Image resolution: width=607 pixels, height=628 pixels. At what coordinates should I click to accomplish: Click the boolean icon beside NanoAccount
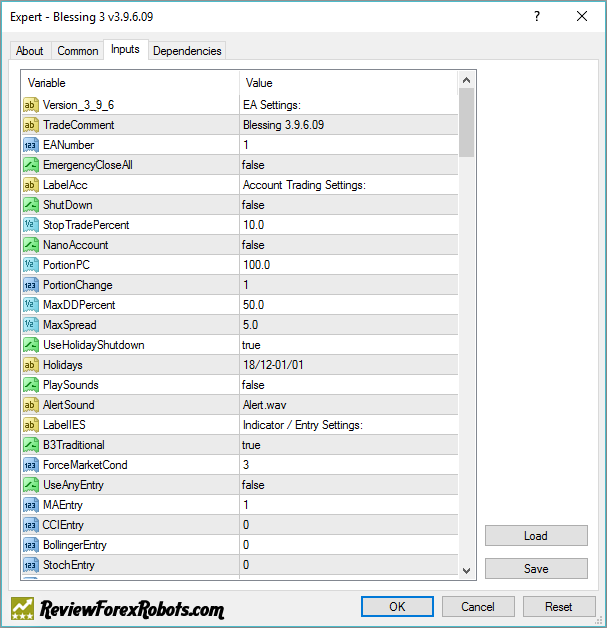point(31,245)
